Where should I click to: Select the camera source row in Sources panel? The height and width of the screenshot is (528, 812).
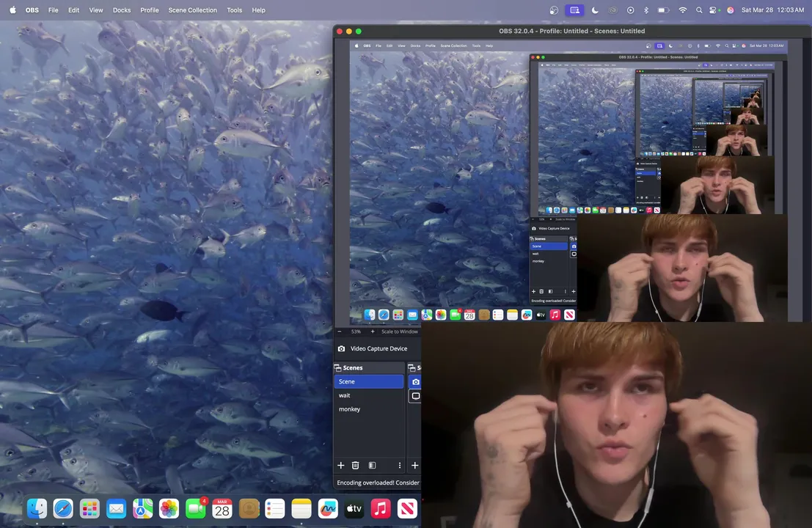tap(415, 382)
